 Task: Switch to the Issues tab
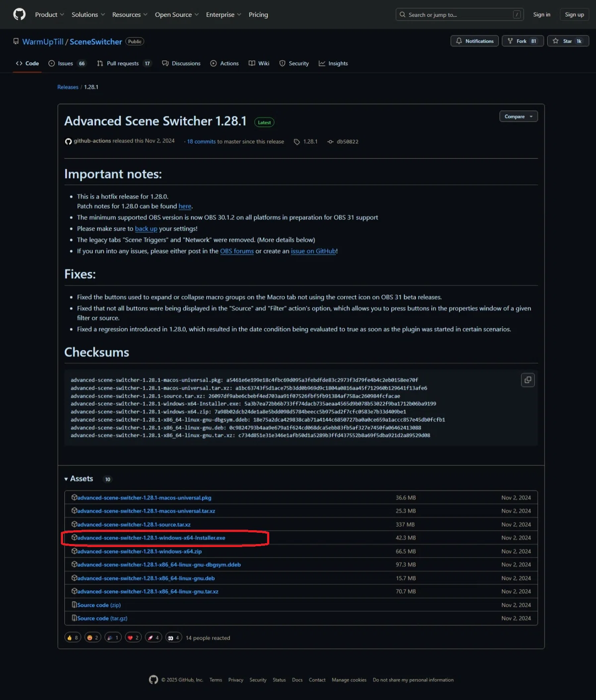[67, 64]
